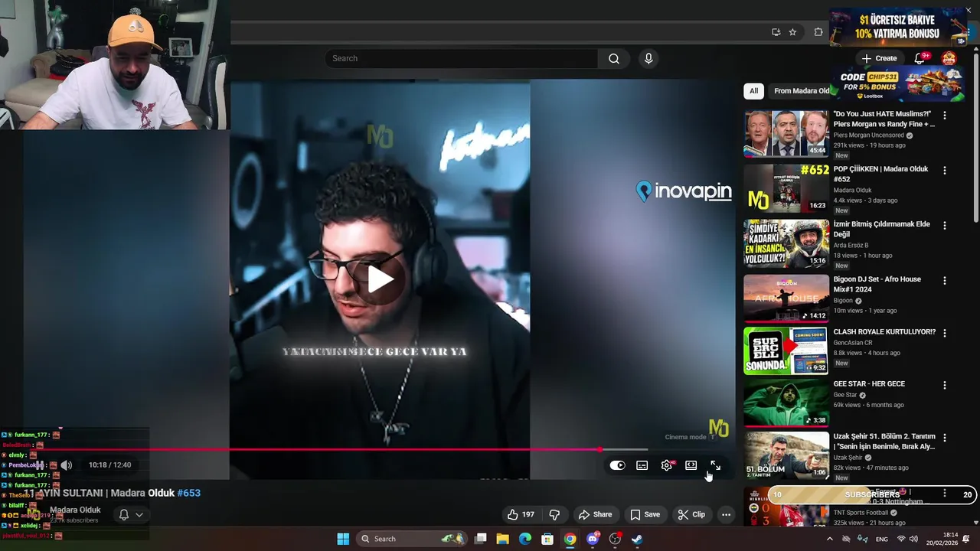Screen dimensions: 980x551
Task: Open options menu for POP ÇİİİKKEN video
Action: point(945,171)
